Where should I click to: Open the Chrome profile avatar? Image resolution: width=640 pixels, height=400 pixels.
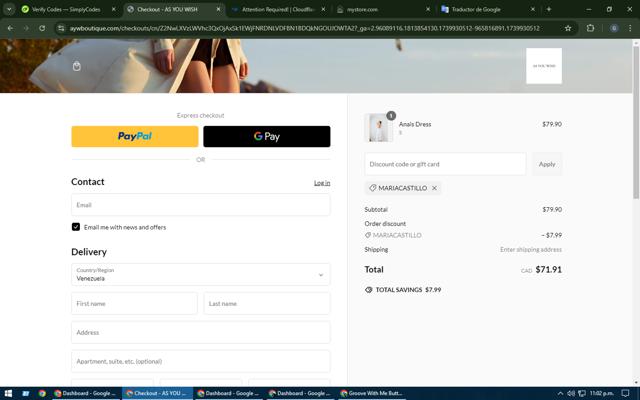pyautogui.click(x=614, y=28)
